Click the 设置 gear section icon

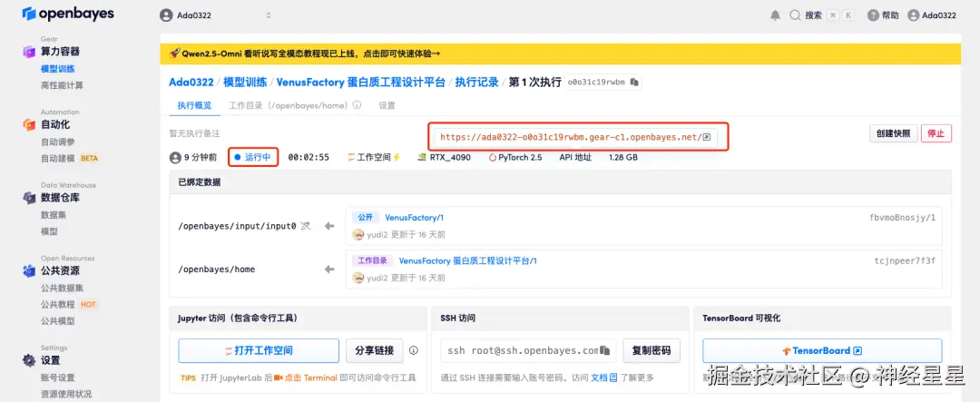(x=29, y=361)
